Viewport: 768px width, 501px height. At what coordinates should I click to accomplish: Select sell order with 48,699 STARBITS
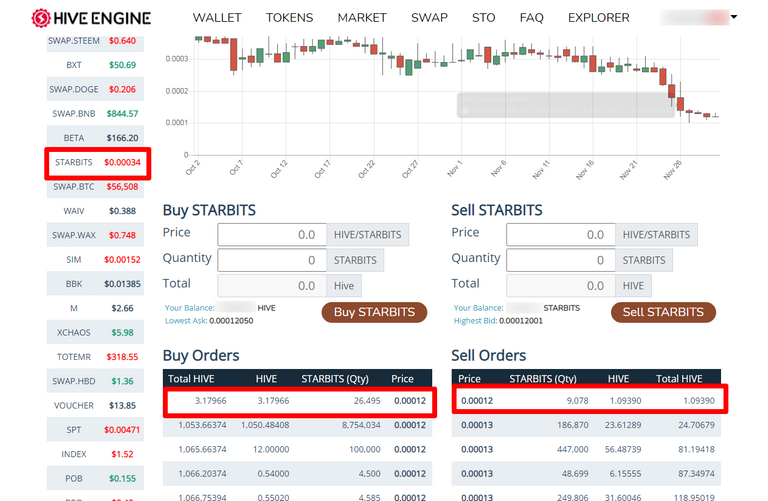[586, 474]
